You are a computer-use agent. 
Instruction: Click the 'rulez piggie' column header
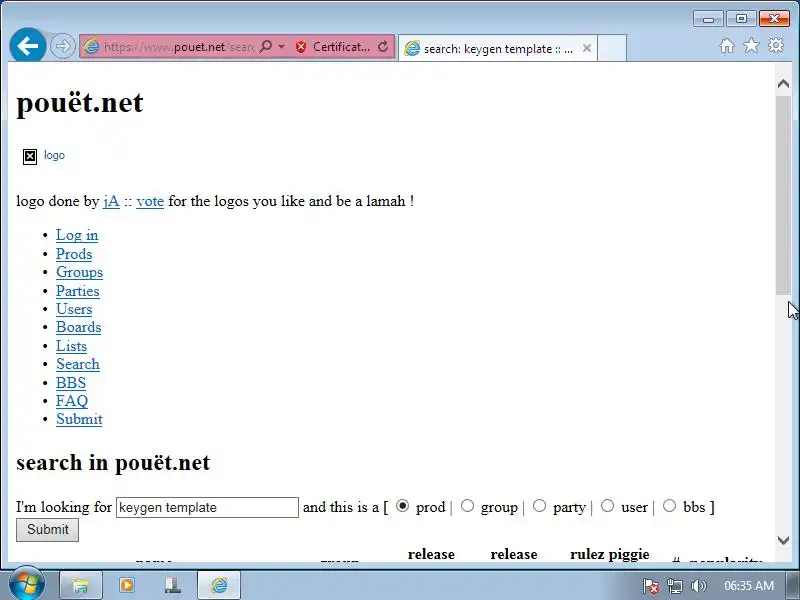click(610, 555)
